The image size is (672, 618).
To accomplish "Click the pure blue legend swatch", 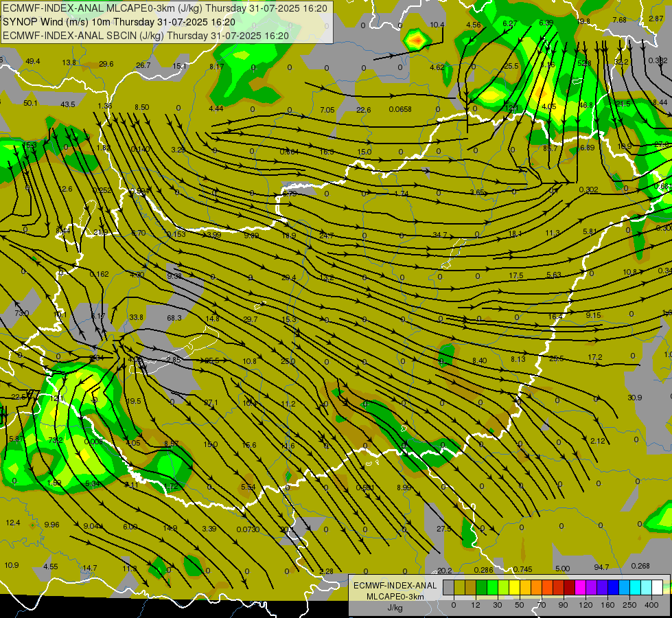I will click(613, 587).
